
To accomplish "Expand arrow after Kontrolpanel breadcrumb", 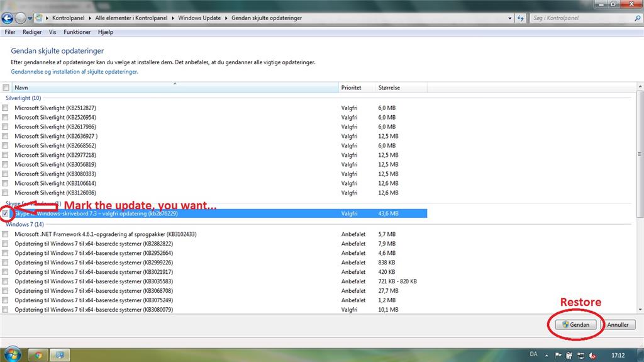I will 90,18.
